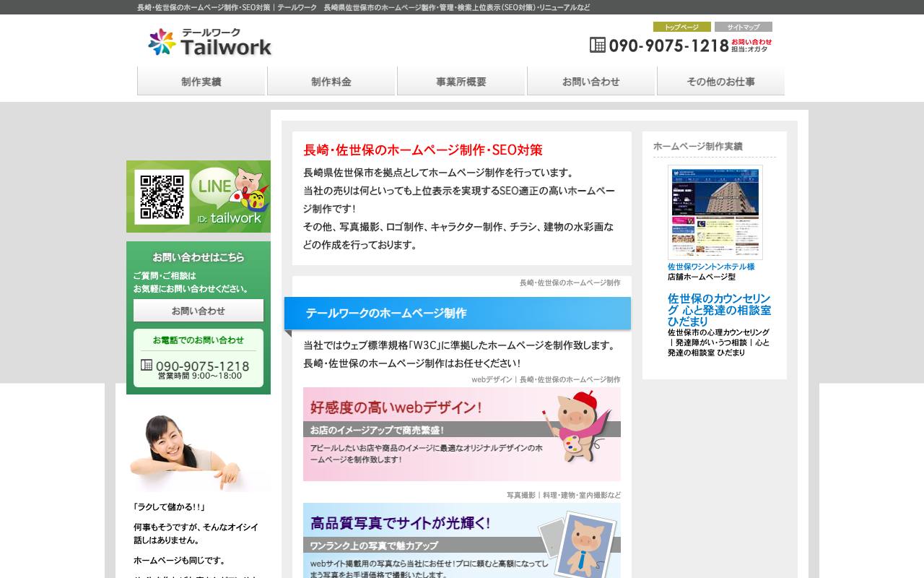Open トップページ button in header
Viewport: 924px width, 578px height.
coord(682,27)
